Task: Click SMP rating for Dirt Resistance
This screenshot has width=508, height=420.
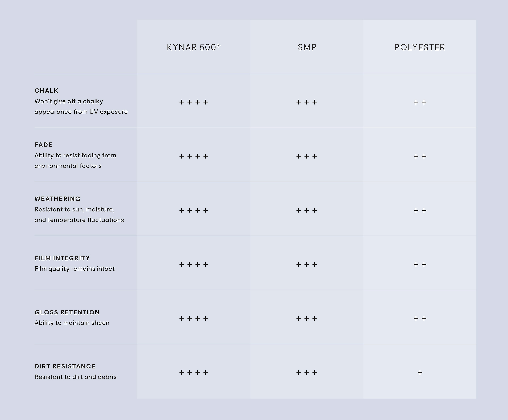Action: coord(307,373)
